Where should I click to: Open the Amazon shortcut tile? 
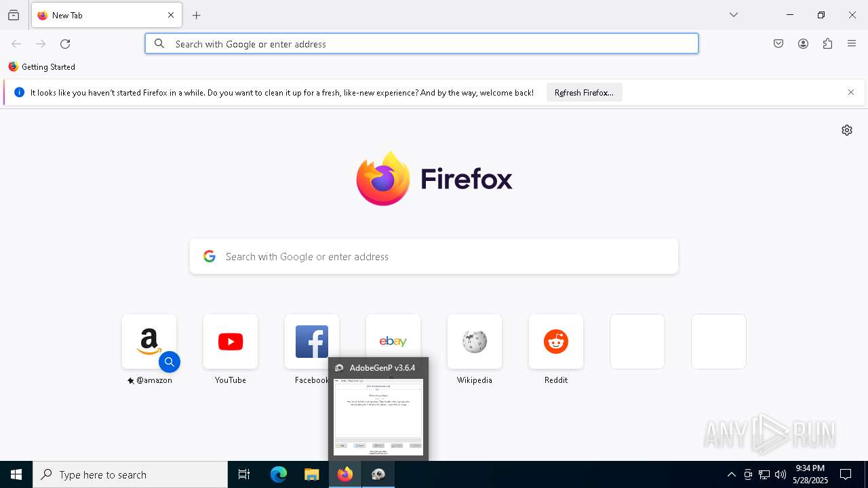(149, 342)
